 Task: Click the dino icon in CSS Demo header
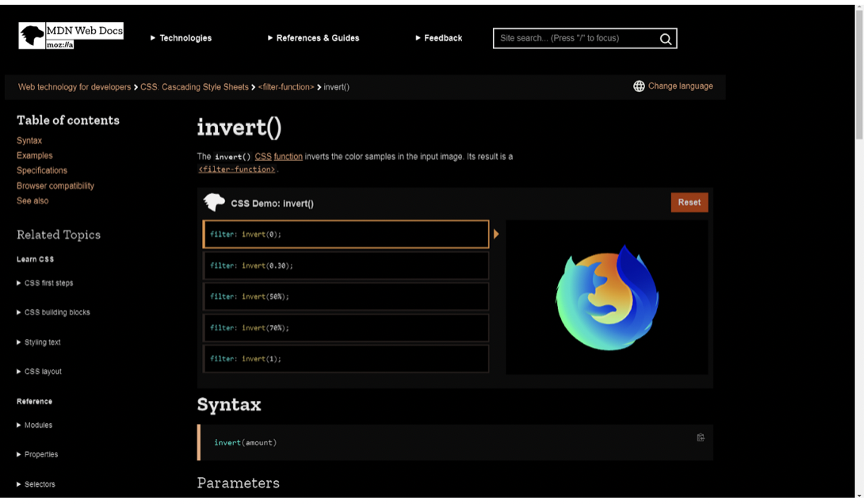[x=214, y=203]
